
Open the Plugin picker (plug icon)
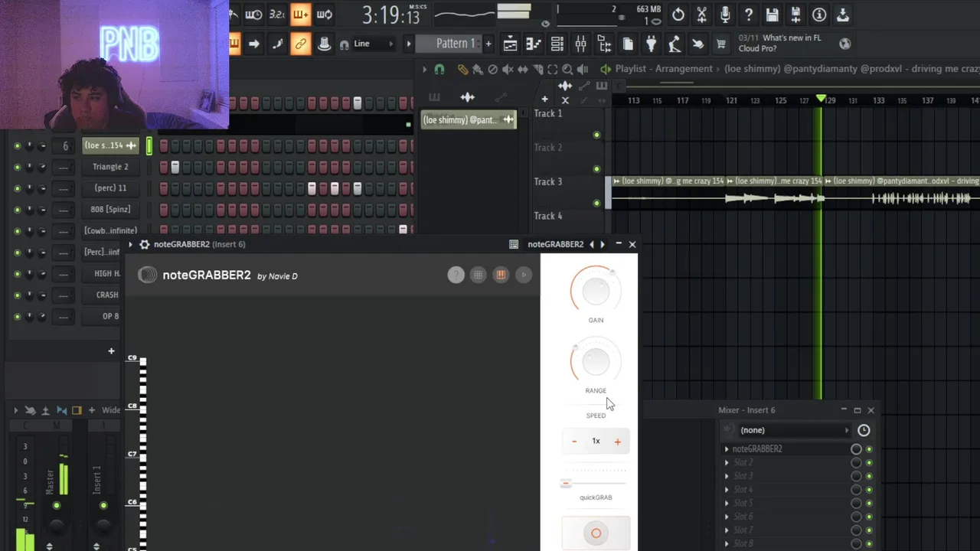(651, 44)
